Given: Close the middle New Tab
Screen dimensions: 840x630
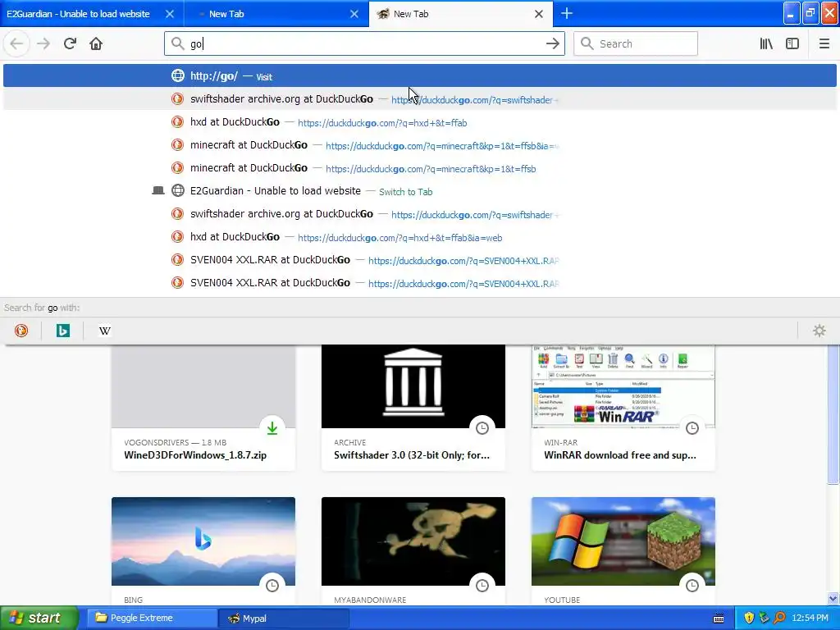Looking at the screenshot, I should tap(354, 14).
